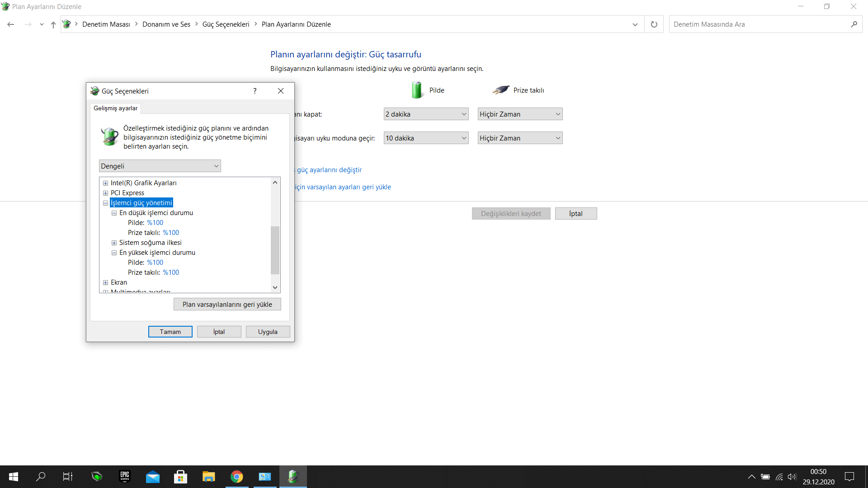Select the Gelişmiş ayarlar tab
The height and width of the screenshot is (488, 868).
(x=115, y=108)
